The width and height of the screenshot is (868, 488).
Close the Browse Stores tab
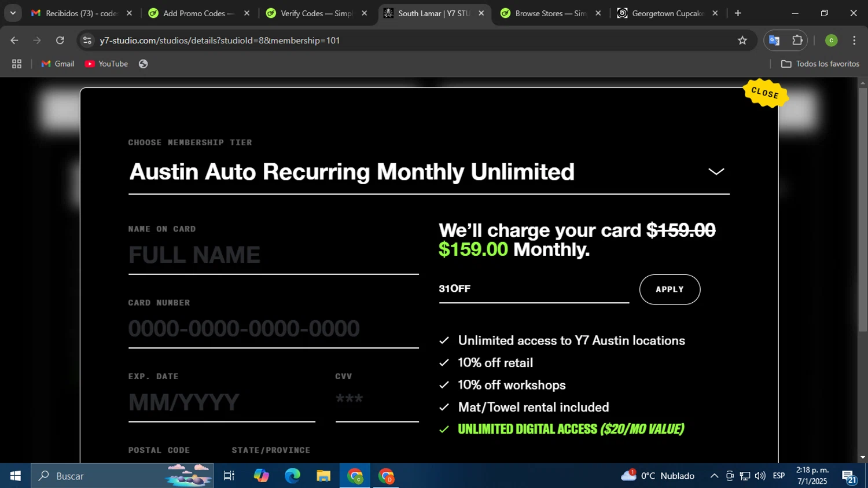pos(598,13)
